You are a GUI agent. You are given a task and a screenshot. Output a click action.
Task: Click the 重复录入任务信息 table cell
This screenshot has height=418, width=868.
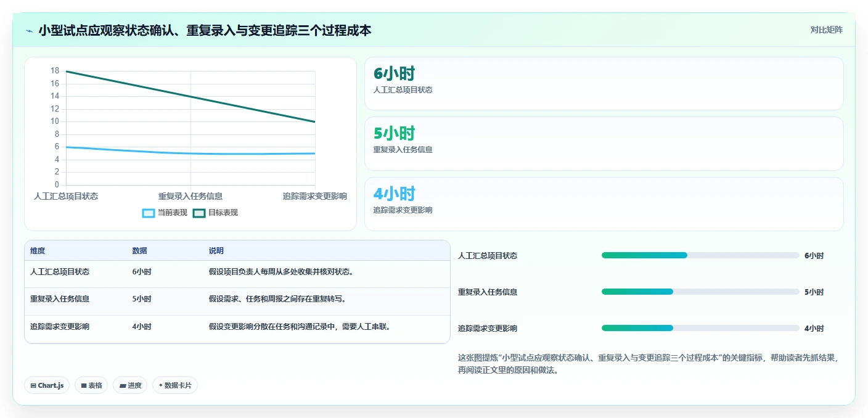click(60, 299)
